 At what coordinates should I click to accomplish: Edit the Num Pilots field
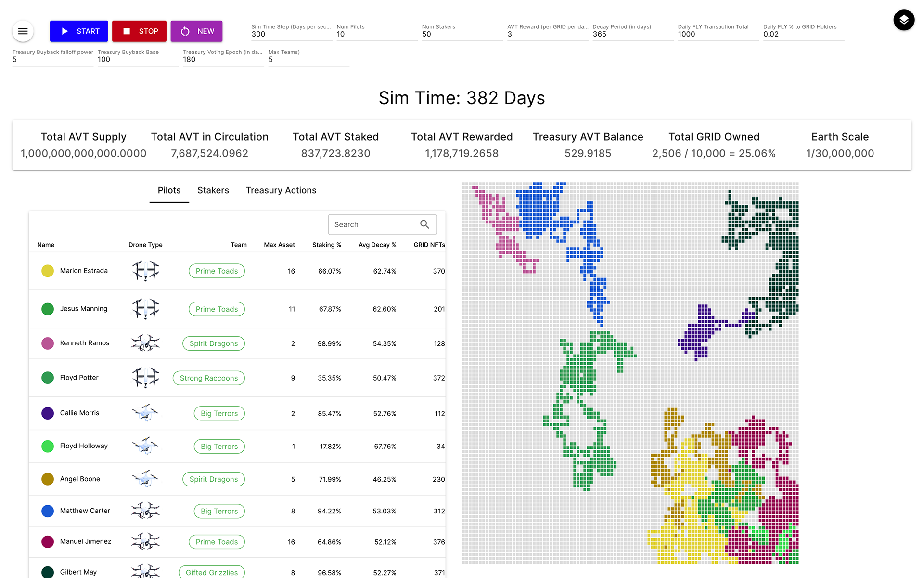coord(377,34)
